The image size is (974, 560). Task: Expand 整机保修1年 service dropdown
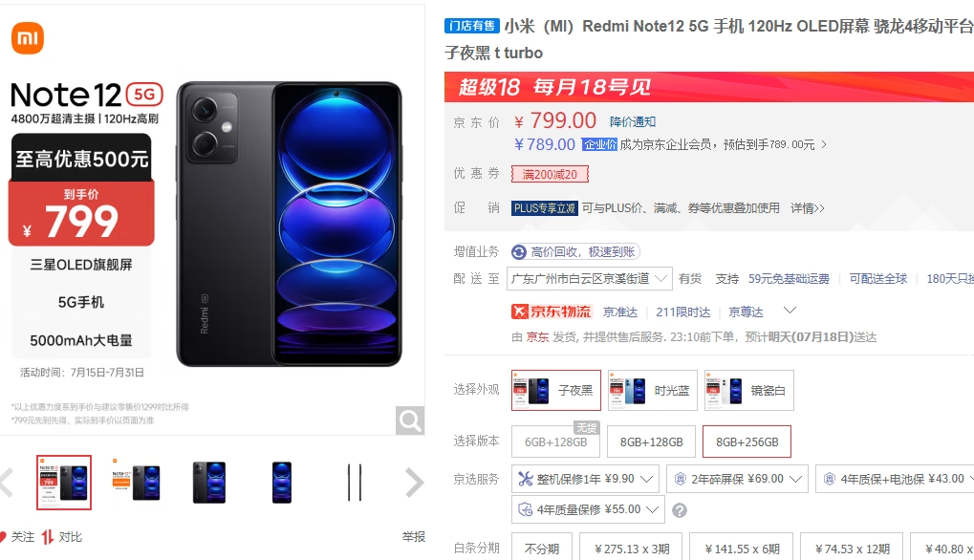coord(585,479)
